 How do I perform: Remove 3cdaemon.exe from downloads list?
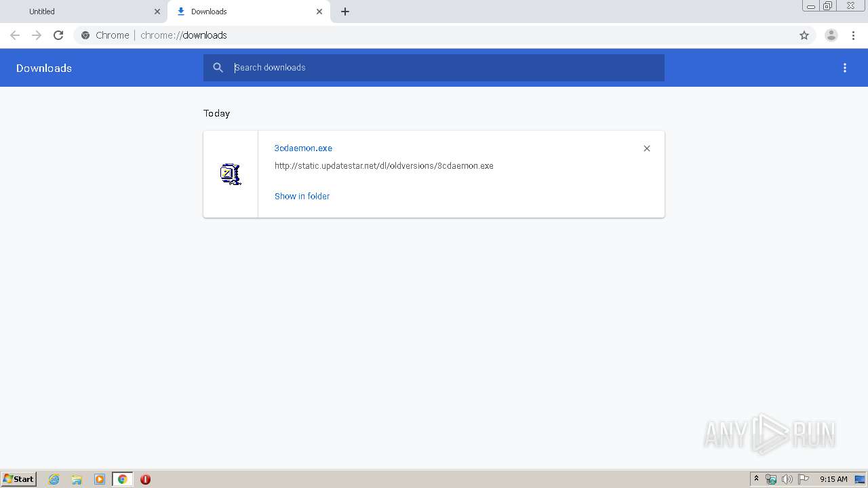[647, 148]
